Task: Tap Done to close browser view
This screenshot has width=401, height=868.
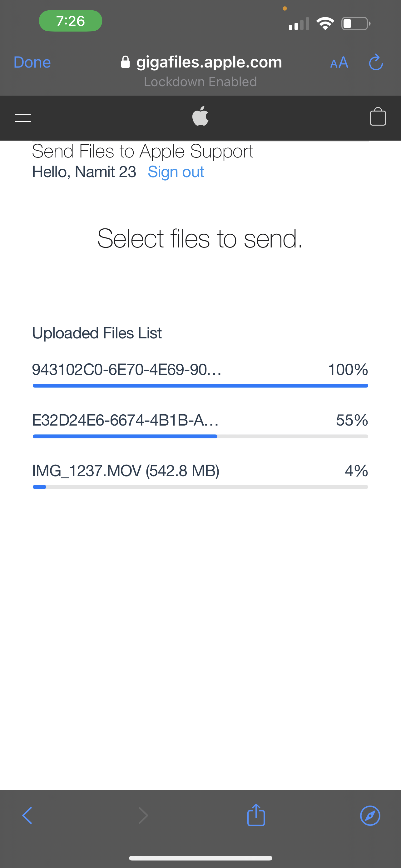Action: point(32,62)
